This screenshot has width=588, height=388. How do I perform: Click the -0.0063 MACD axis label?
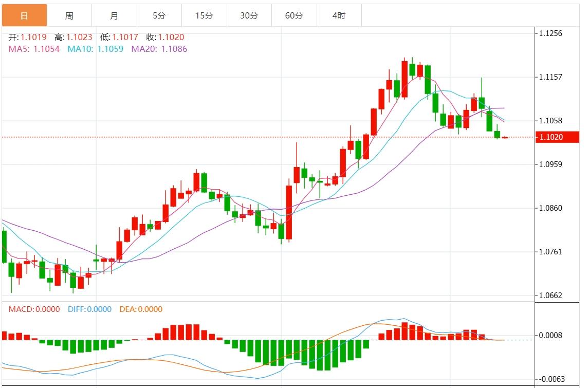pyautogui.click(x=550, y=379)
